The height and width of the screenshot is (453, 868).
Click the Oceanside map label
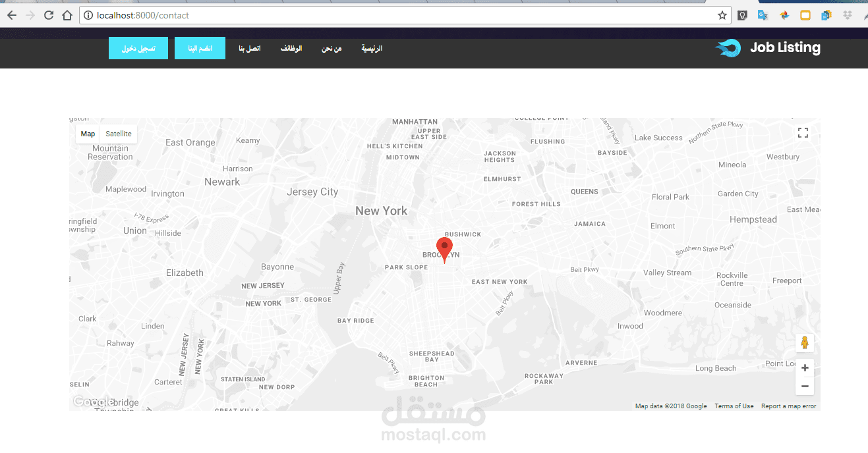[x=732, y=305]
